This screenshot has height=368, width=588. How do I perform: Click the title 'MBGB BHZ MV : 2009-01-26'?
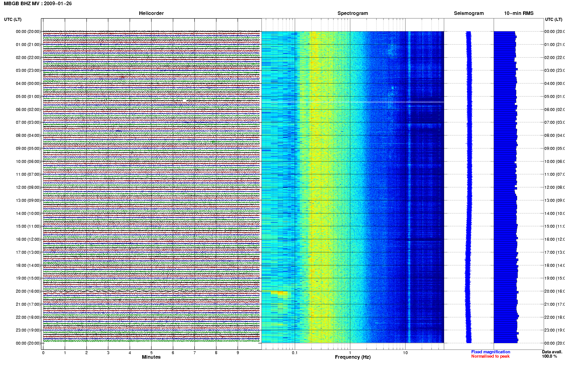tap(38, 3)
